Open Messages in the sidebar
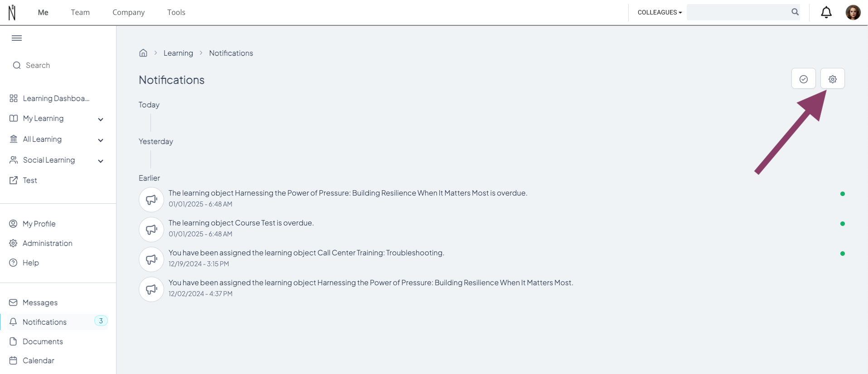The image size is (868, 374). click(x=40, y=302)
